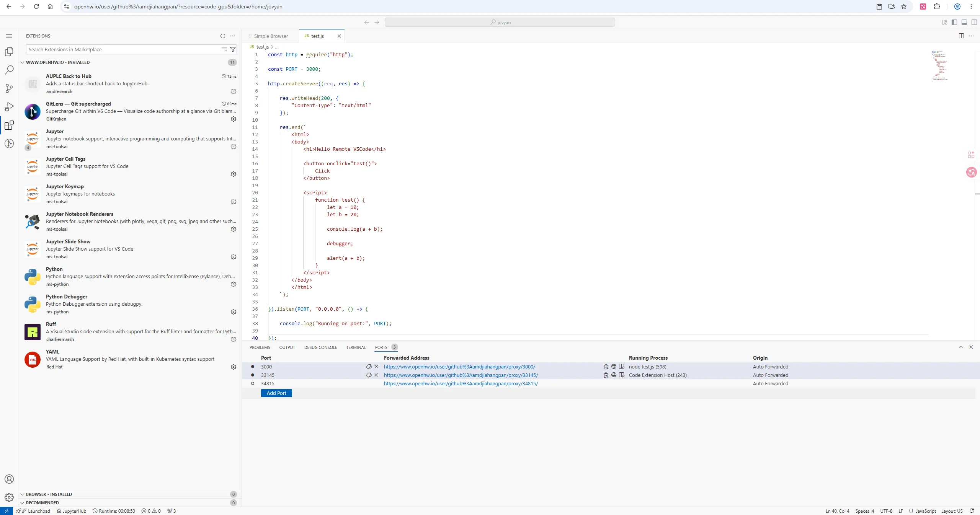This screenshot has height=515, width=980.
Task: Open manage gear for Python Debugger extension
Action: tap(234, 312)
